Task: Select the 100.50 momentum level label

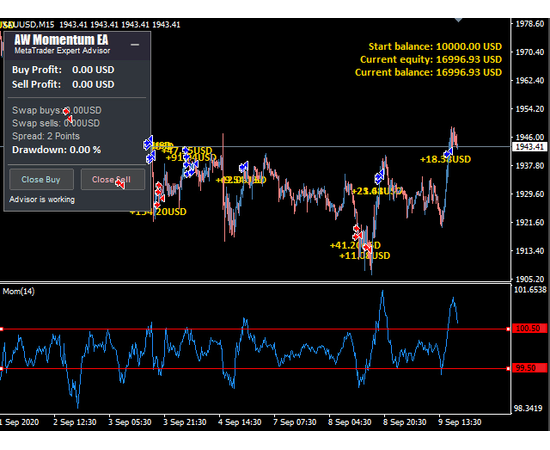Action: coord(529,329)
